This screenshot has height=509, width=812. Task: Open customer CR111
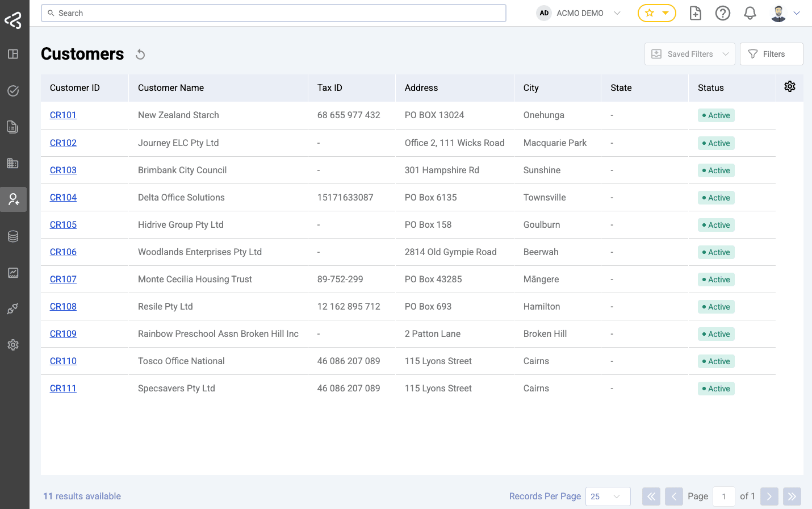[63, 389]
